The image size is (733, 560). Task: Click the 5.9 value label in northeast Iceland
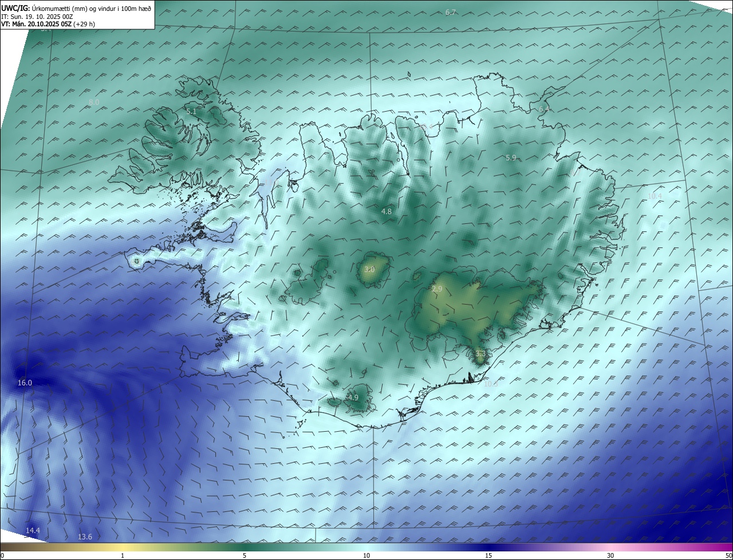point(511,157)
